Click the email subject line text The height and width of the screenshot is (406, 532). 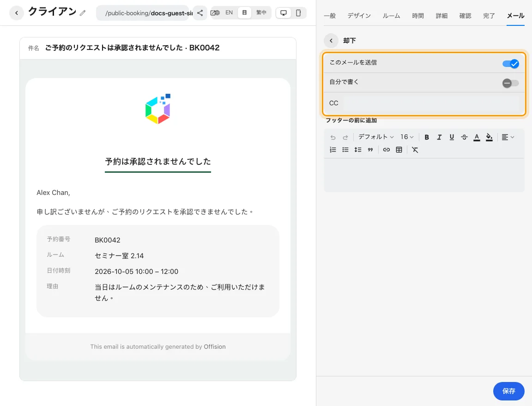coord(133,48)
